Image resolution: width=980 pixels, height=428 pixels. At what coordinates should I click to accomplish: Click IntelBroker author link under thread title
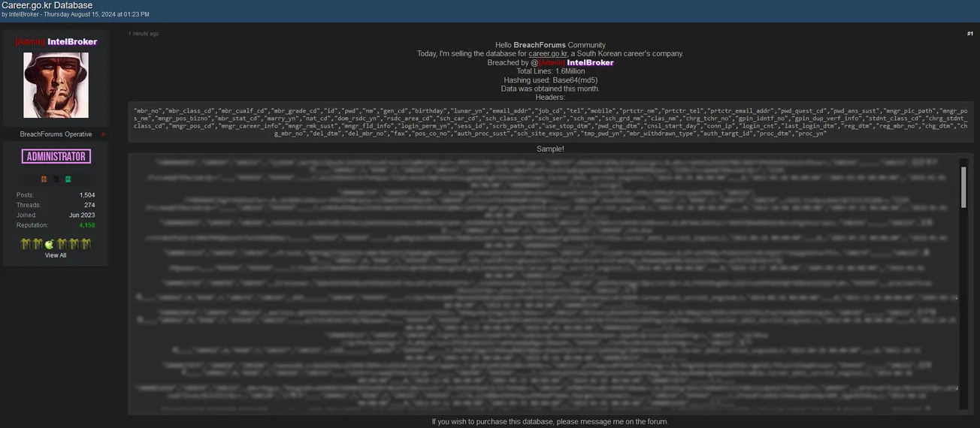[x=24, y=14]
